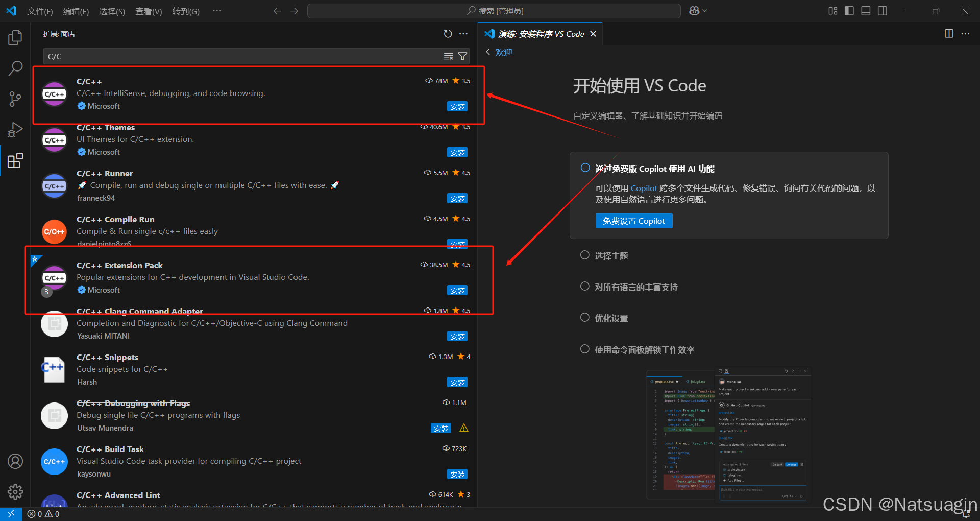Show errors and warnings in status bar
The height and width of the screenshot is (521, 980).
(43, 514)
